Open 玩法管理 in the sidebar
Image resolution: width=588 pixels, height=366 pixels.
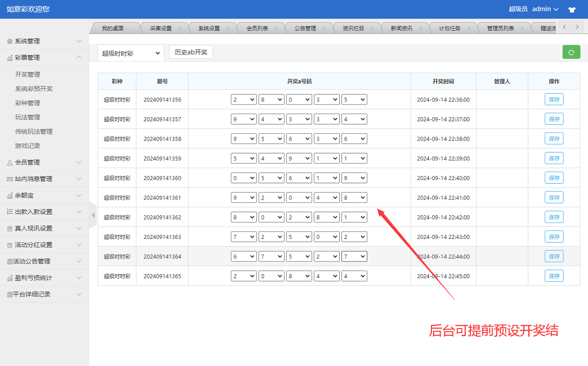click(28, 117)
